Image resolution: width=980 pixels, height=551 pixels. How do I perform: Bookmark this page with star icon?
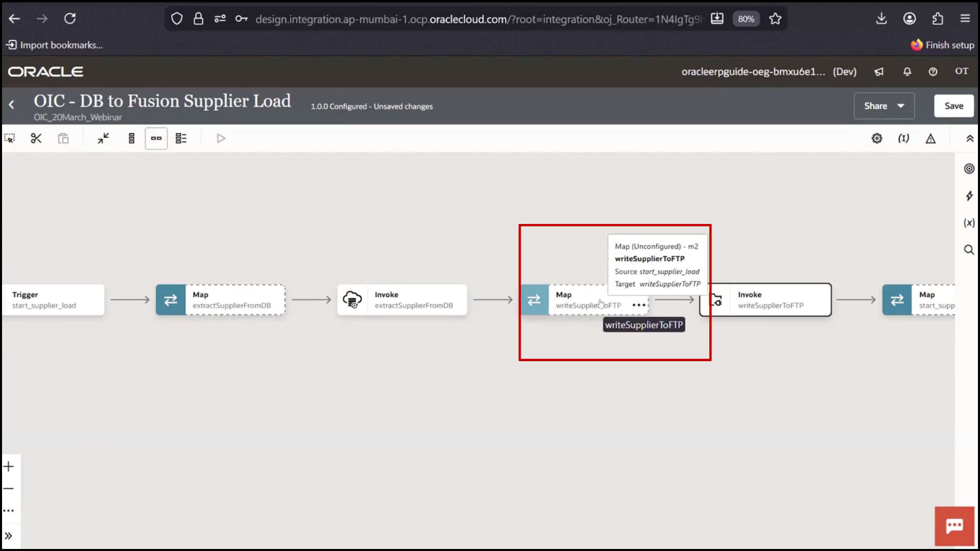[775, 19]
